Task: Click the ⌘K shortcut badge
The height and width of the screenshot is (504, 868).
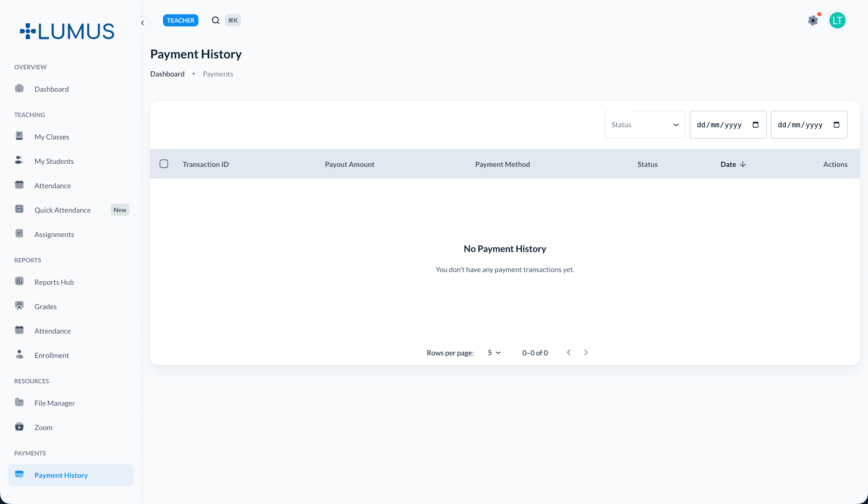Action: click(233, 20)
